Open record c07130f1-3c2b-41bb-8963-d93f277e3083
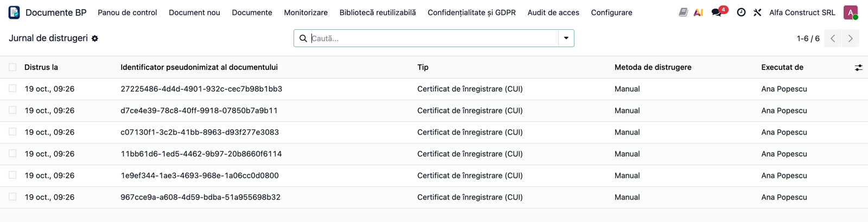 click(x=200, y=132)
